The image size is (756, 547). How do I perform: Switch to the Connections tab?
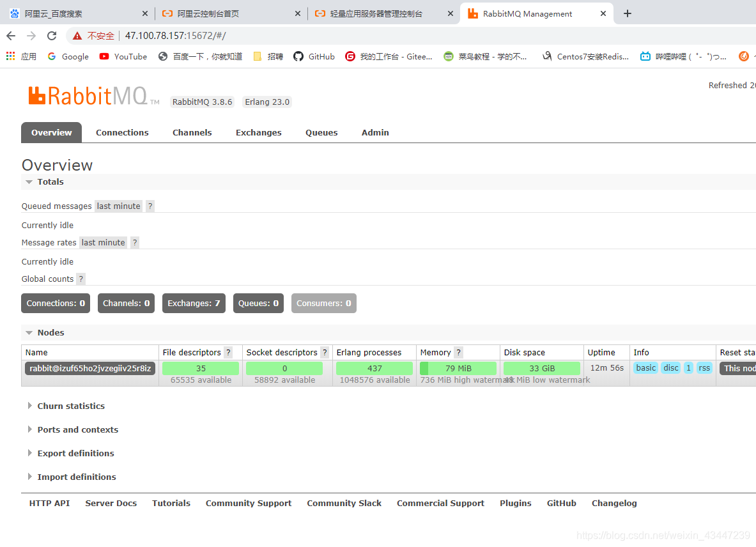(122, 132)
